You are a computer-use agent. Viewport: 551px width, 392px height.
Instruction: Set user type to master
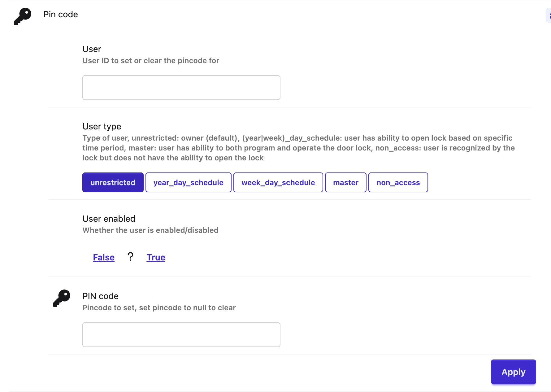tap(345, 182)
